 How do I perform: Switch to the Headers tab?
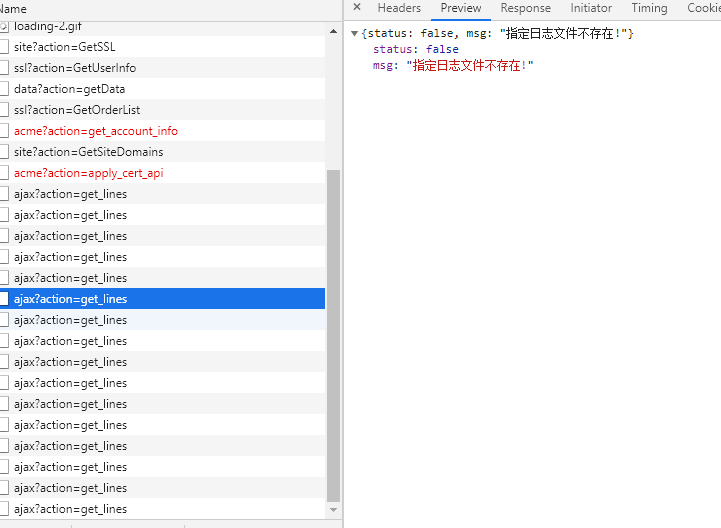pos(399,8)
